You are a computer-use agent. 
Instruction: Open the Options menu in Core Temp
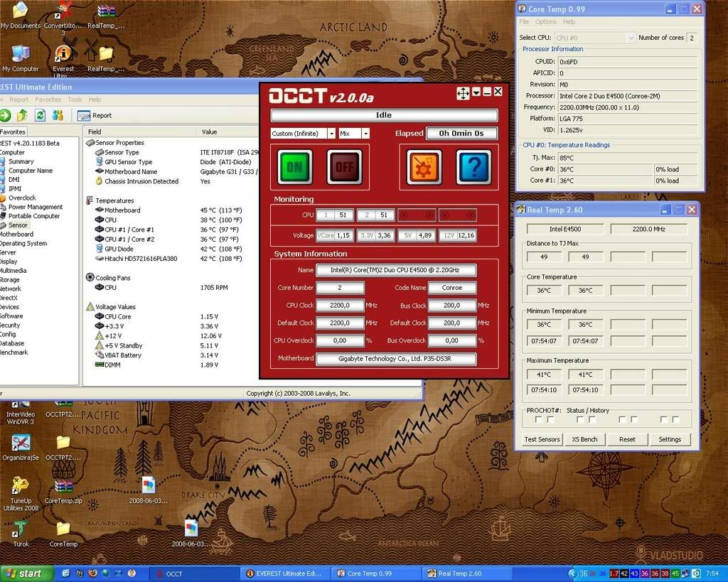[545, 21]
